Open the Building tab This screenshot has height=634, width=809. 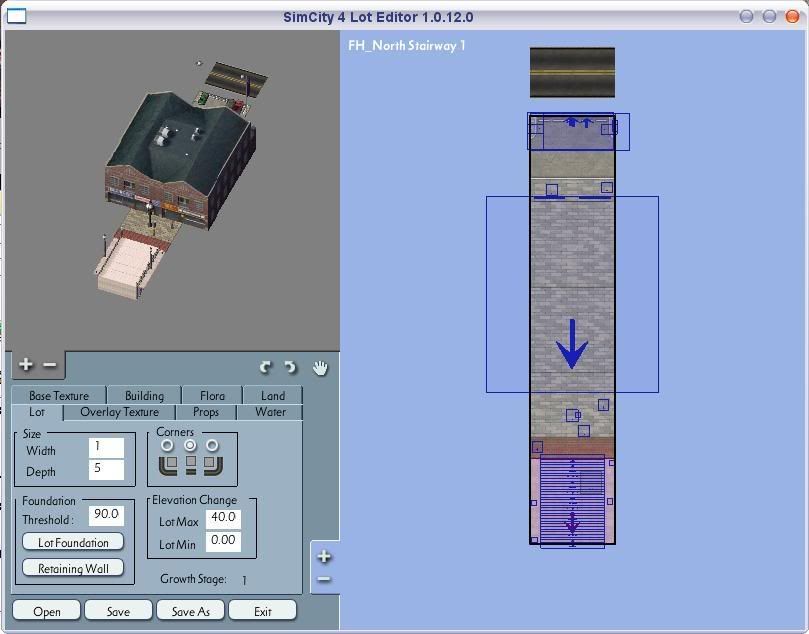tap(144, 396)
